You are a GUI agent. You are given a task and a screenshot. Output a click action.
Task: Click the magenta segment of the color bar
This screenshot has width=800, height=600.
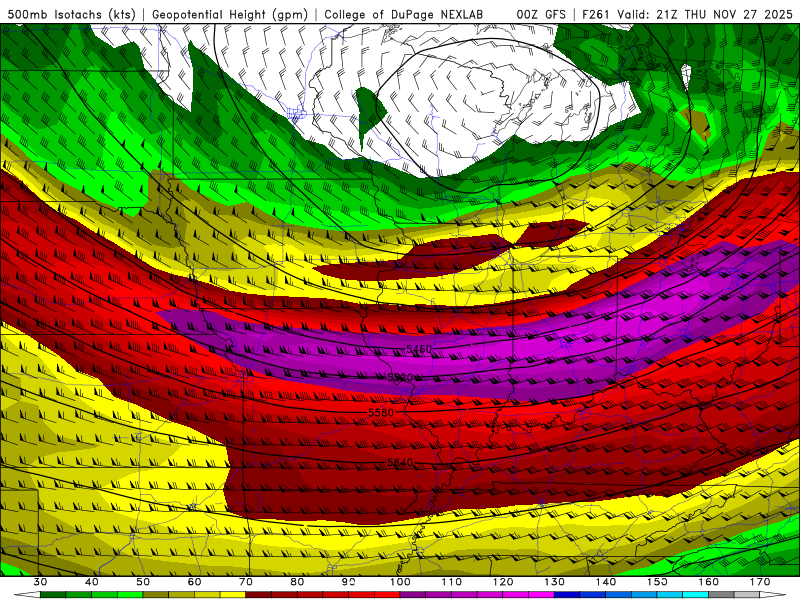541,595
